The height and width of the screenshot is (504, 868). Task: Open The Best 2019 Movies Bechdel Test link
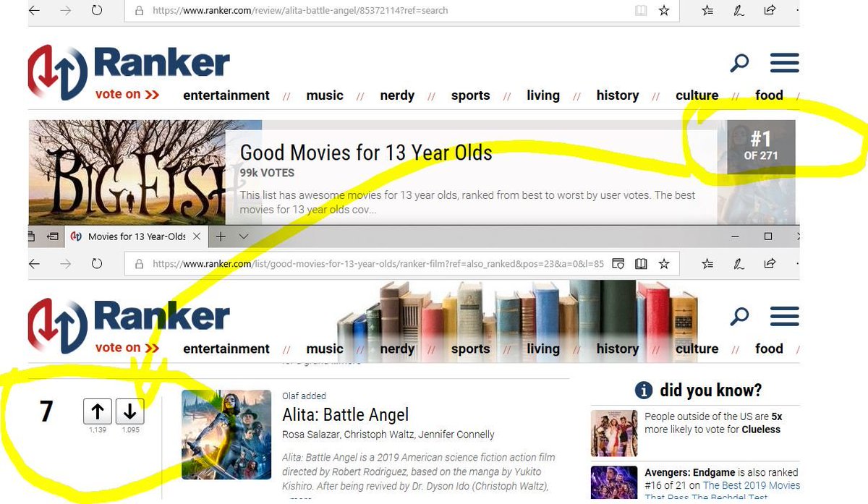click(752, 492)
